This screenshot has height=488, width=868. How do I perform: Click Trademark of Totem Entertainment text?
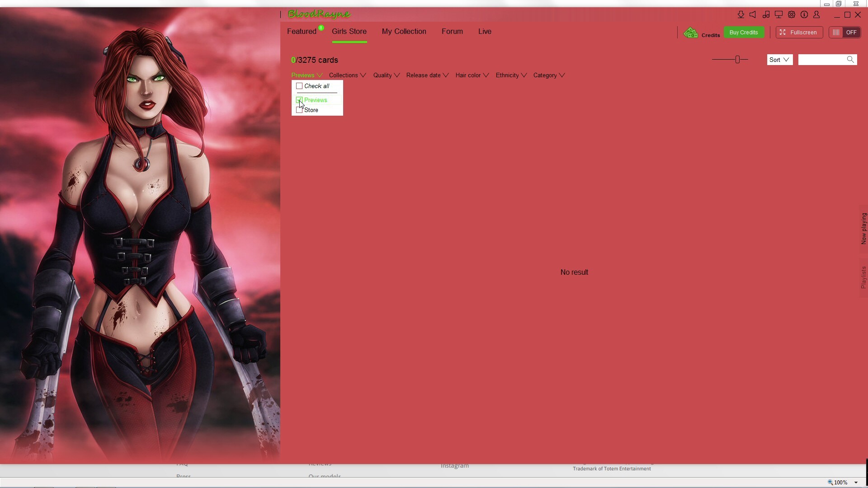point(612,469)
